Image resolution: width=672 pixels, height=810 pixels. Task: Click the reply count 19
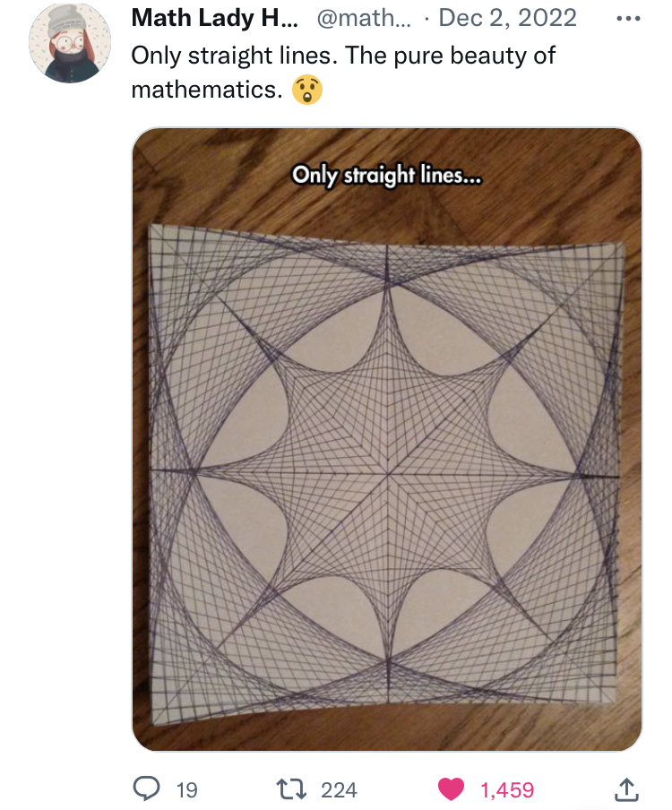(x=186, y=789)
